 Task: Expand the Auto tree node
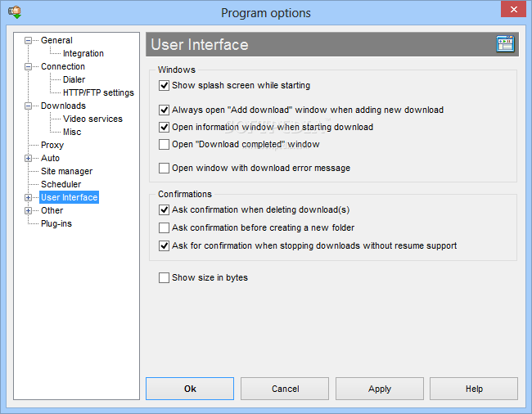coord(28,159)
